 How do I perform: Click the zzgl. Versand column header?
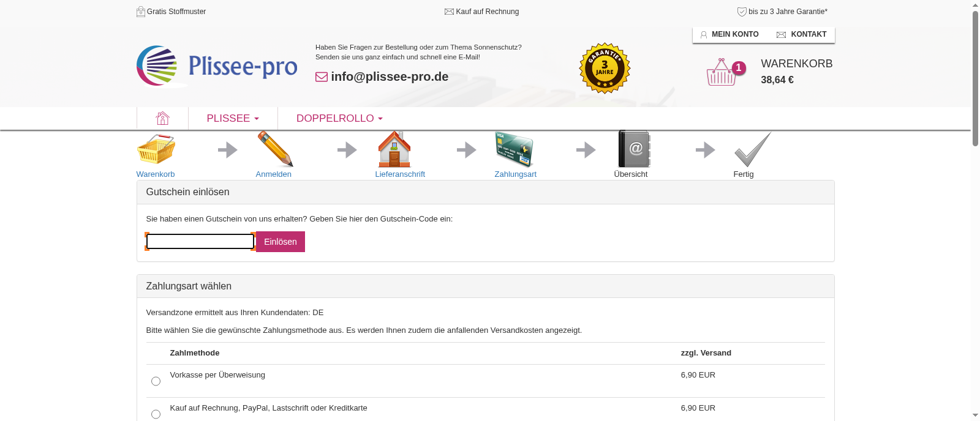tap(706, 353)
